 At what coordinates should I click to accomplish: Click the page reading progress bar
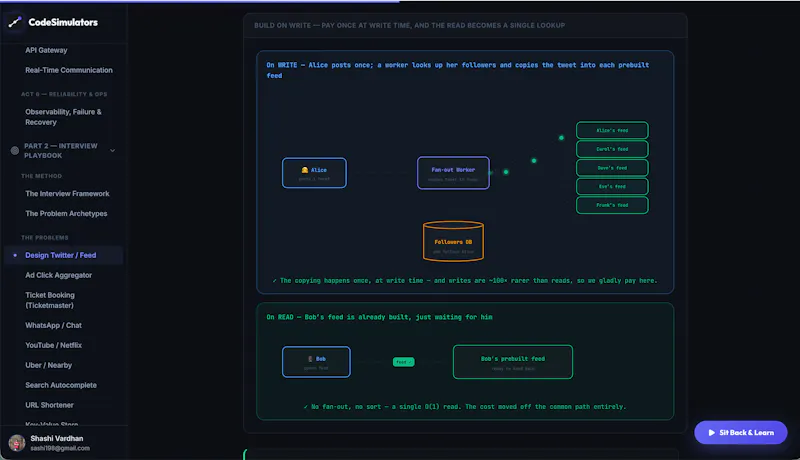400,1
